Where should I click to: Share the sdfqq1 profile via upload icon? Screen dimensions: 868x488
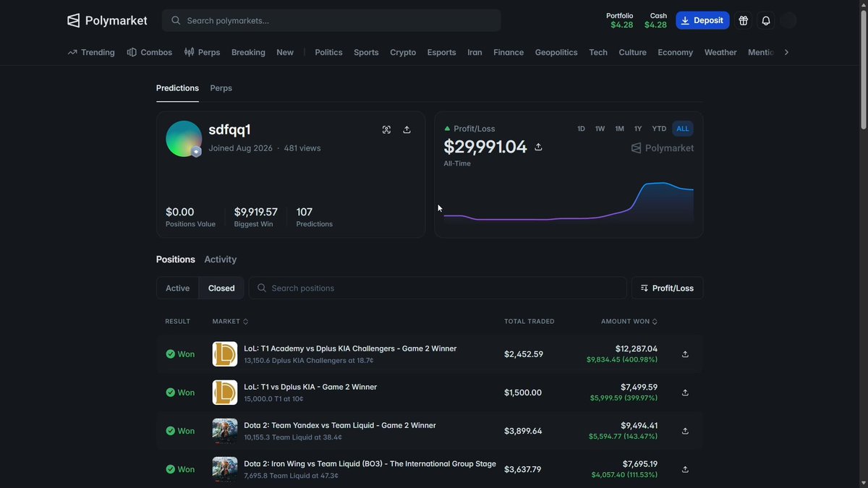(407, 129)
